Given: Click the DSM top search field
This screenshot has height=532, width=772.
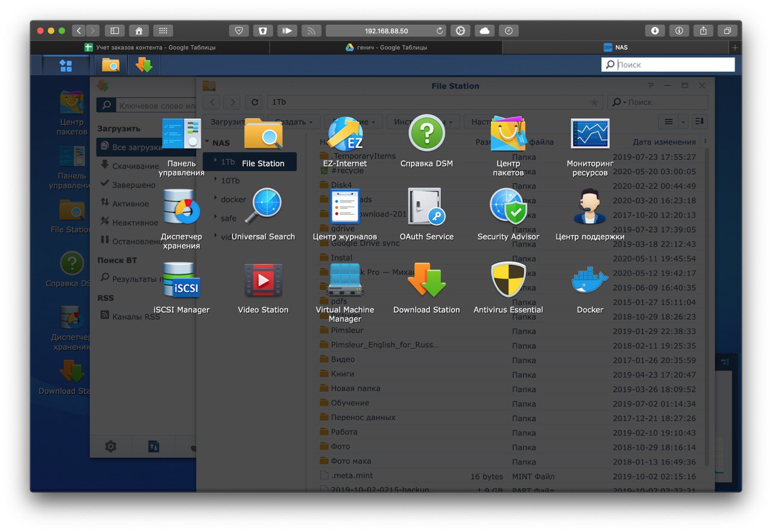Looking at the screenshot, I should point(668,65).
